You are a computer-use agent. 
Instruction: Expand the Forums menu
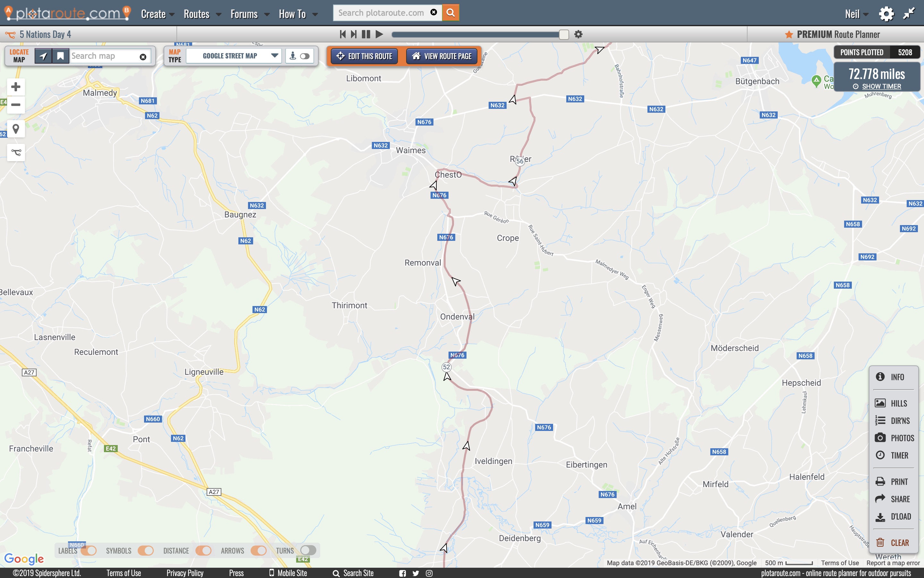click(250, 14)
